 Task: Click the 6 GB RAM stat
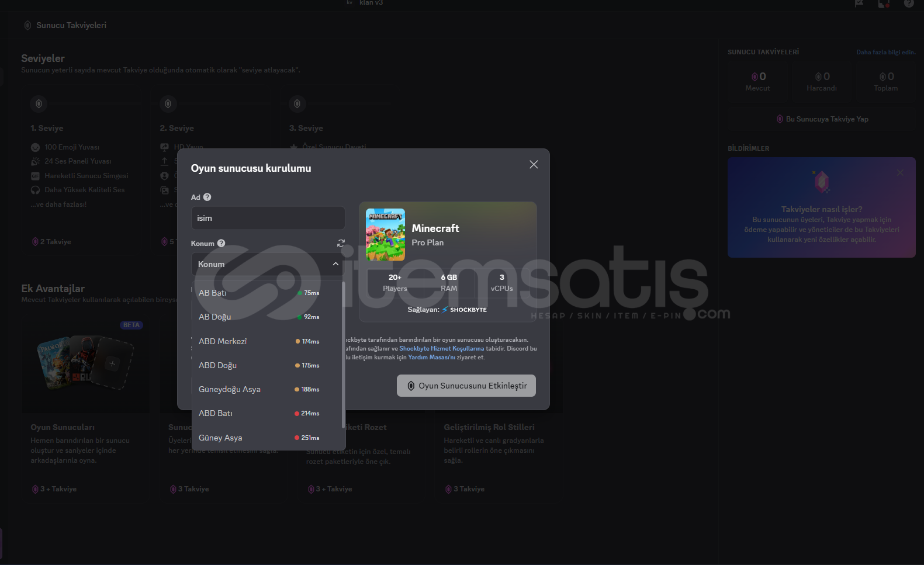click(x=449, y=283)
